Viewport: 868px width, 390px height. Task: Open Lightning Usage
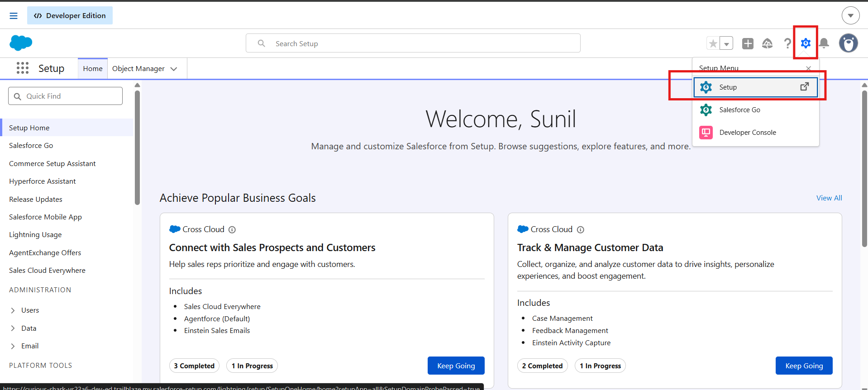tap(35, 235)
